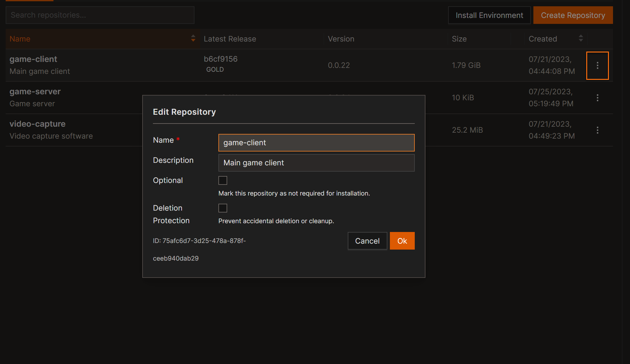Enable the Optional checkbox
Image resolution: width=630 pixels, height=364 pixels.
pos(223,180)
